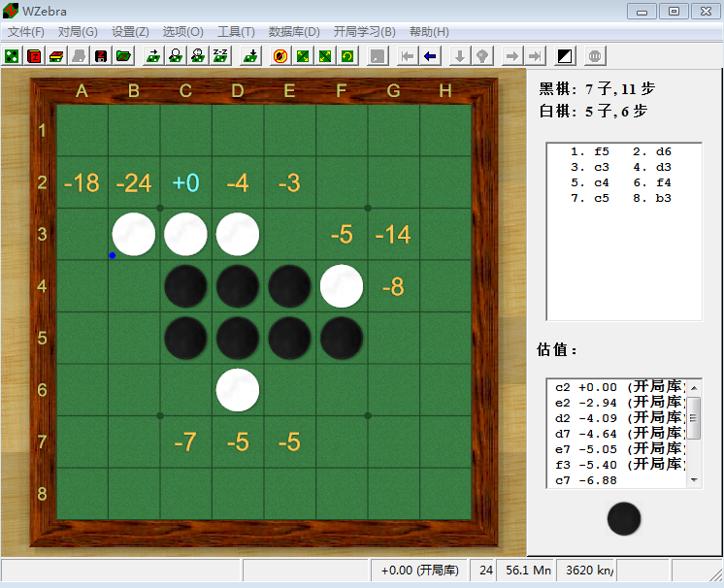Click the second green diagonal-arrows icon

325,56
